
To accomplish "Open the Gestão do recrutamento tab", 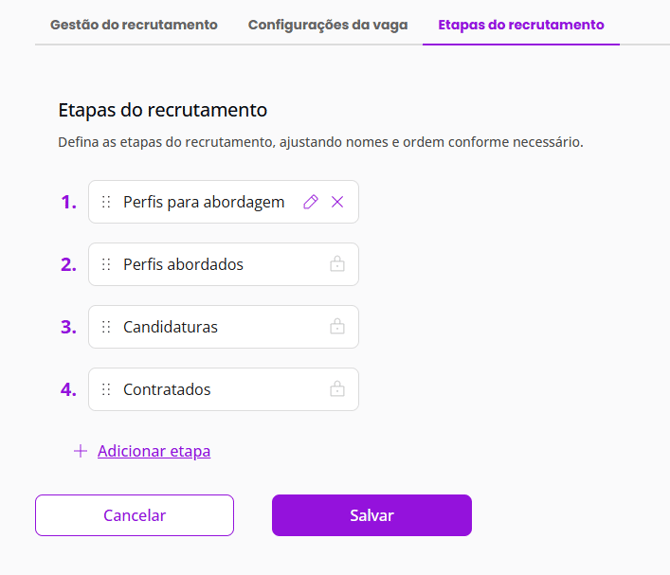I will point(134,25).
